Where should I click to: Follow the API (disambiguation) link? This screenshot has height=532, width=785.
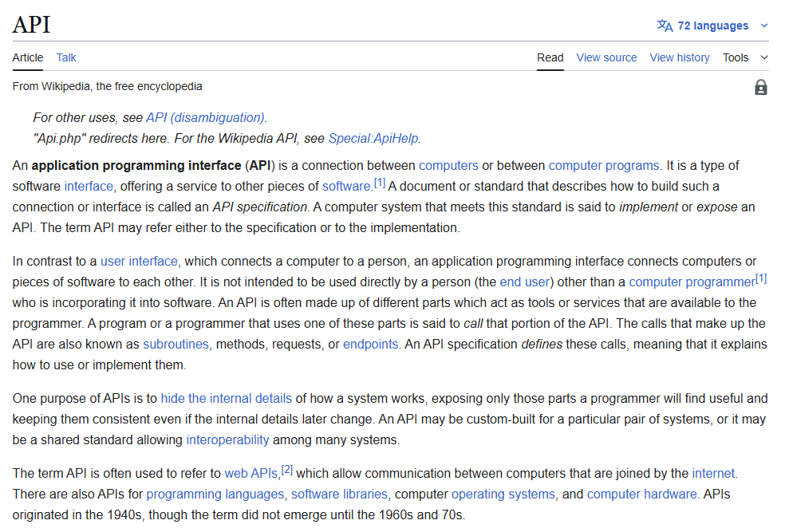tap(205, 117)
